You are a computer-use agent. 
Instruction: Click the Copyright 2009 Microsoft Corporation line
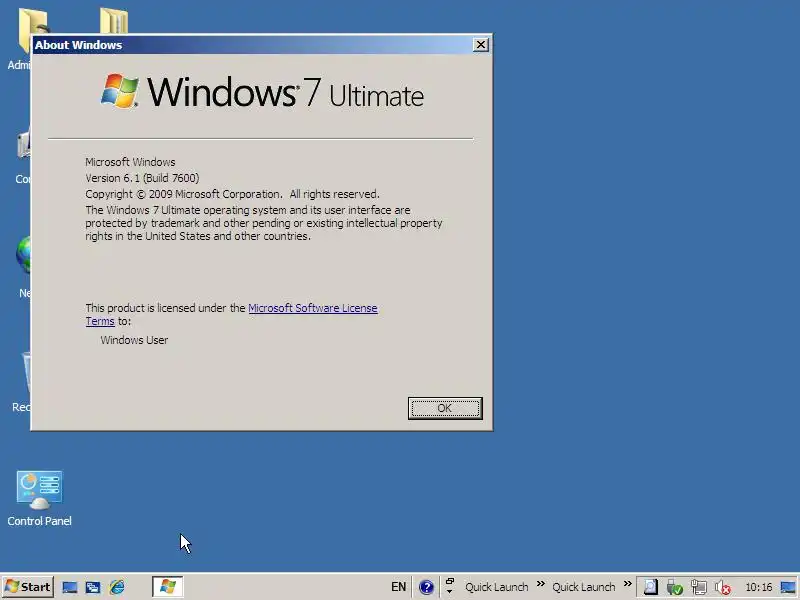pos(232,194)
